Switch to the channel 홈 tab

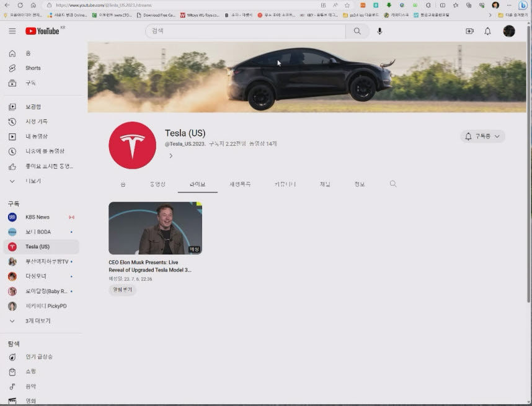click(x=123, y=184)
